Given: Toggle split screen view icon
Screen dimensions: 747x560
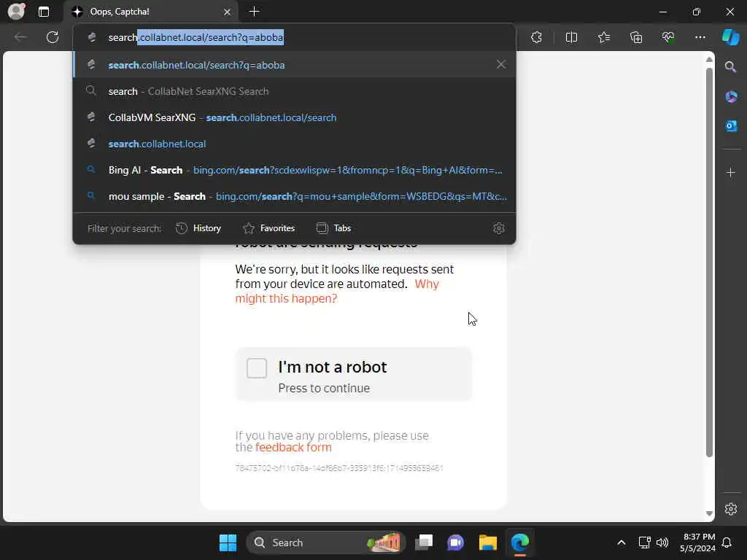Looking at the screenshot, I should (571, 37).
